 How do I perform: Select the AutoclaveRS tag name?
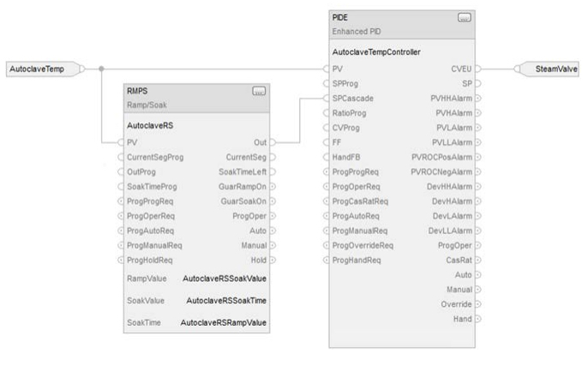150,126
